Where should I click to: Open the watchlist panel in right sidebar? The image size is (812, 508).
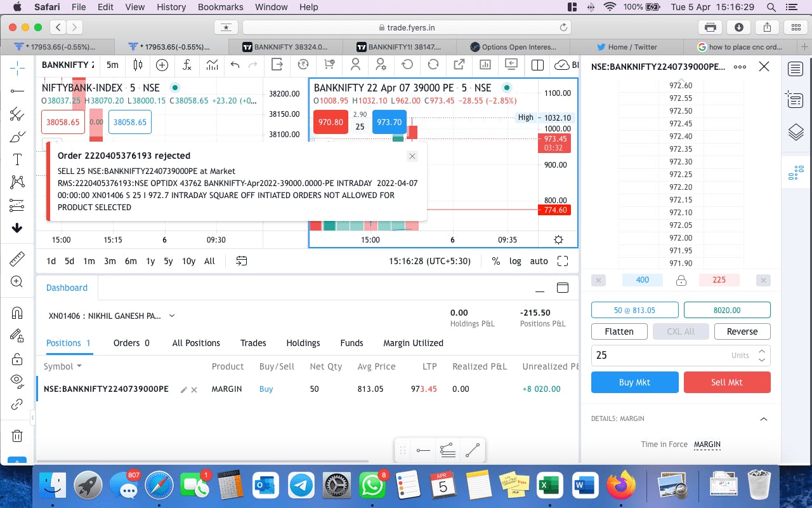tap(796, 69)
